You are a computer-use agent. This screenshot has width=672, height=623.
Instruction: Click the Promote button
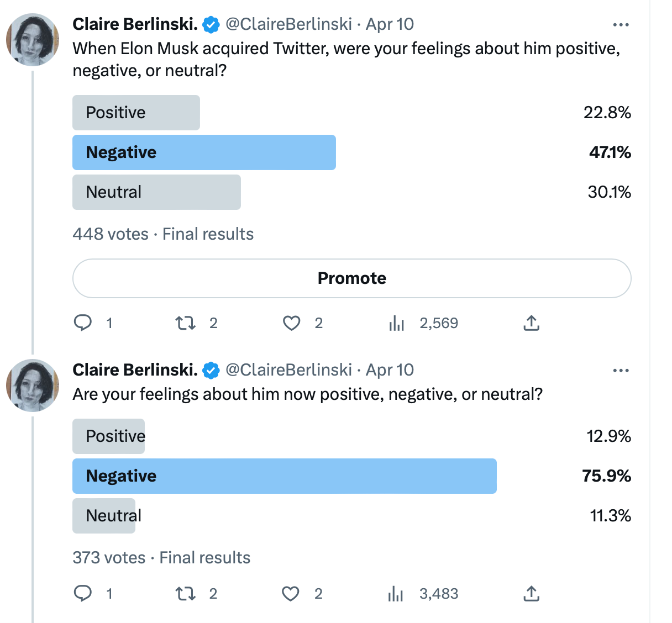click(352, 278)
